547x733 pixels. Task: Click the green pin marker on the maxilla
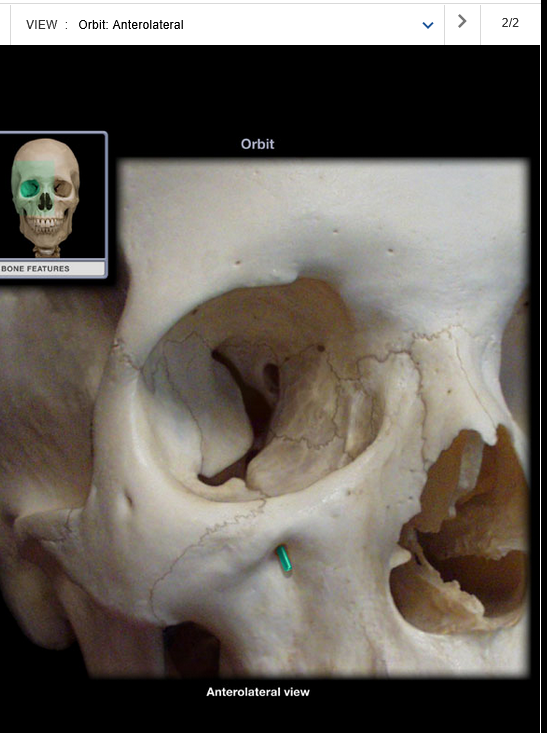click(x=283, y=558)
